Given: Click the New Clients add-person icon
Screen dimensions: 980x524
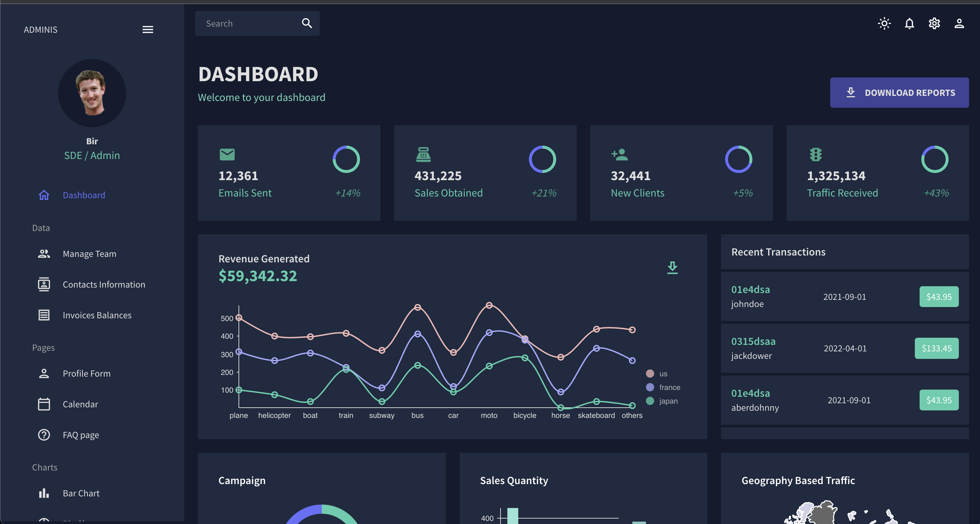Looking at the screenshot, I should [x=619, y=155].
